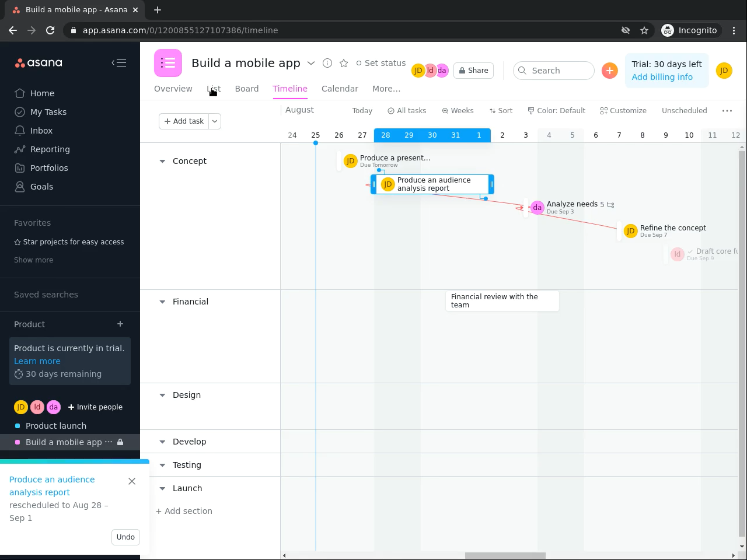747x560 pixels.
Task: Click the da assignee avatar on Analyze needs
Action: (x=537, y=207)
